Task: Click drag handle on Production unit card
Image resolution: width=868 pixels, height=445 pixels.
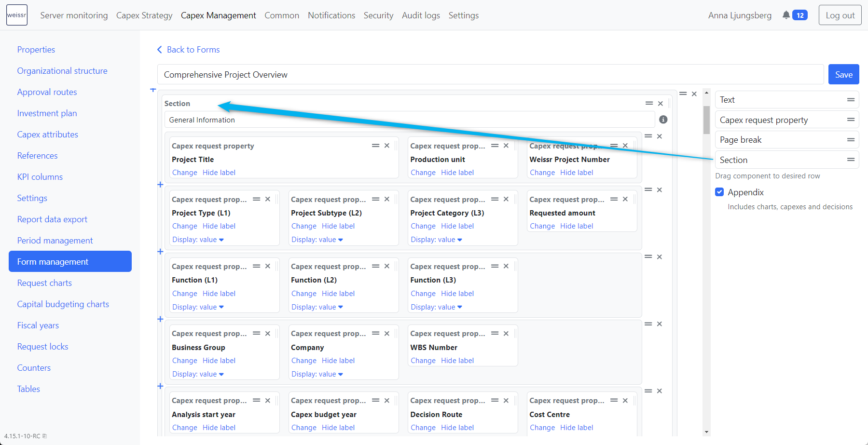Action: pyautogui.click(x=495, y=146)
